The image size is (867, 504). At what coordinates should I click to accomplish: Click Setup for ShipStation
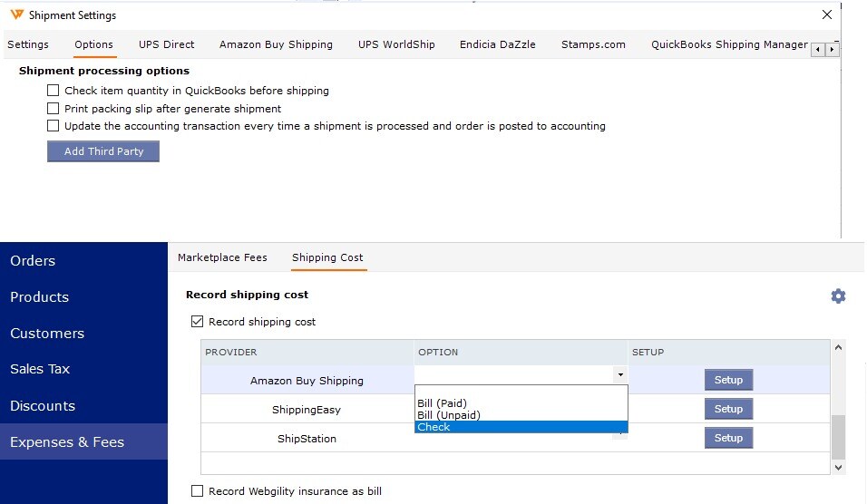pyautogui.click(x=728, y=438)
